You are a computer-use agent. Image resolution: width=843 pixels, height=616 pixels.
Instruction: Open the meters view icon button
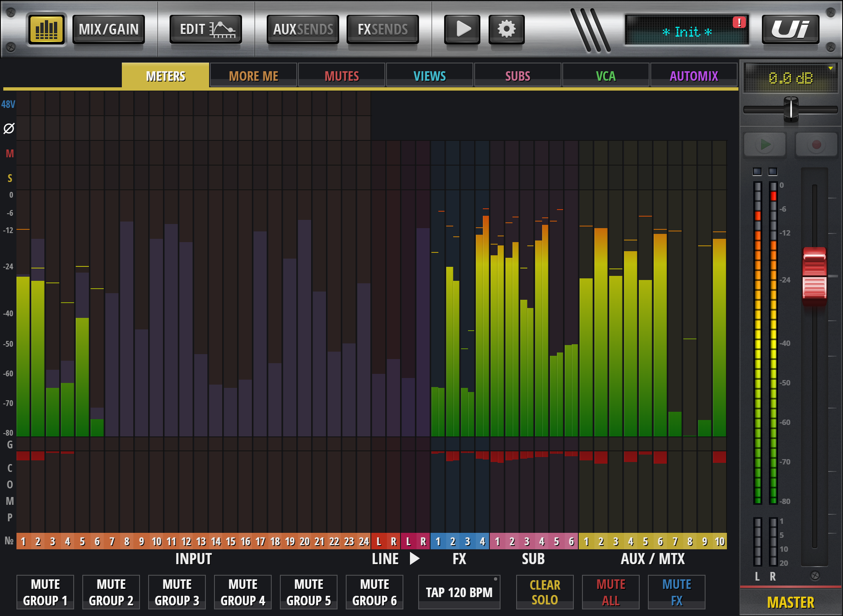(x=46, y=29)
